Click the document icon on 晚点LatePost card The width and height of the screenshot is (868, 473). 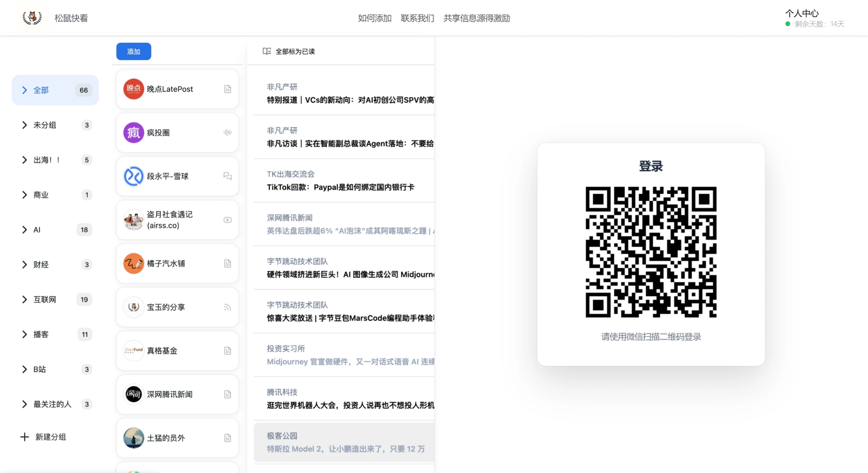coord(228,89)
